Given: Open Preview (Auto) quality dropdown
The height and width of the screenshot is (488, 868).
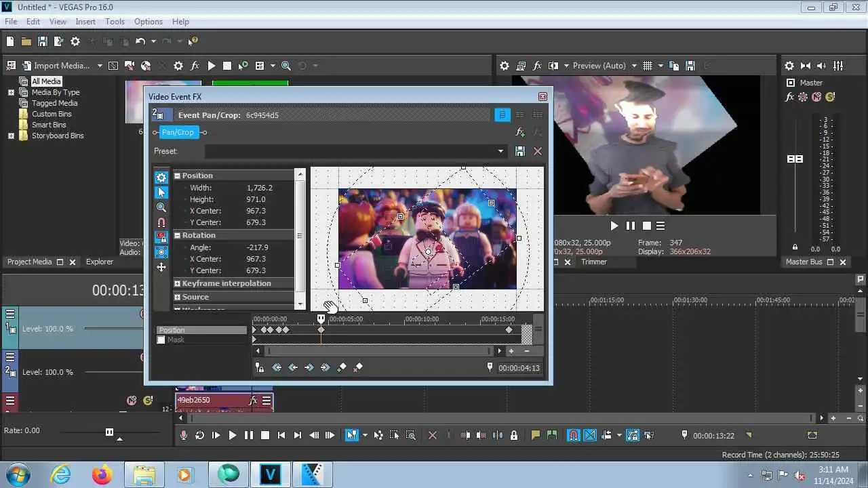Looking at the screenshot, I should click(x=635, y=66).
